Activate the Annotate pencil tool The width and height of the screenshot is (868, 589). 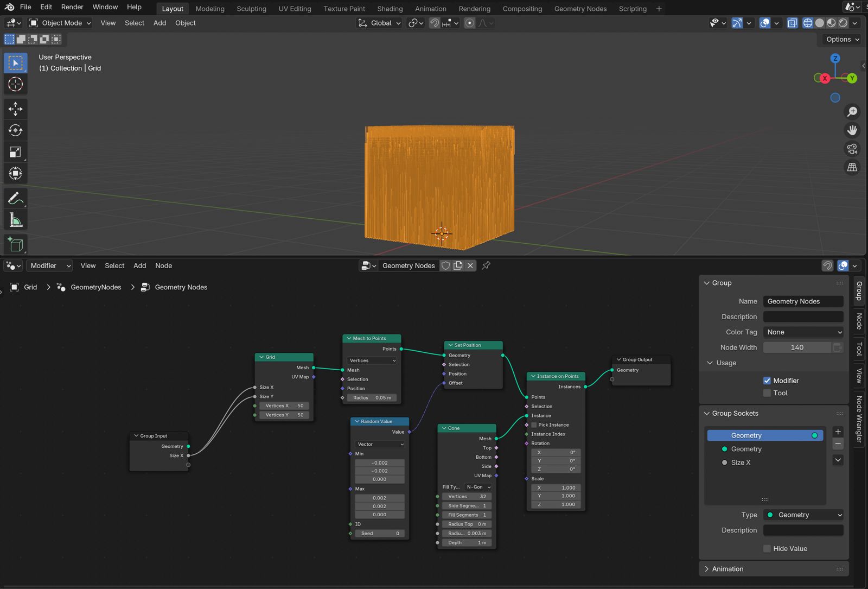pyautogui.click(x=15, y=199)
